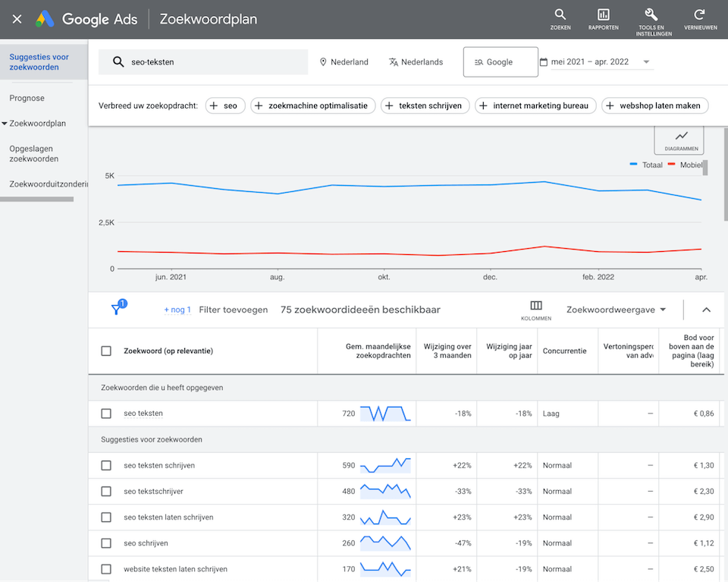Open Prognose in the sidebar
Image resolution: width=728 pixels, height=582 pixels.
point(27,98)
